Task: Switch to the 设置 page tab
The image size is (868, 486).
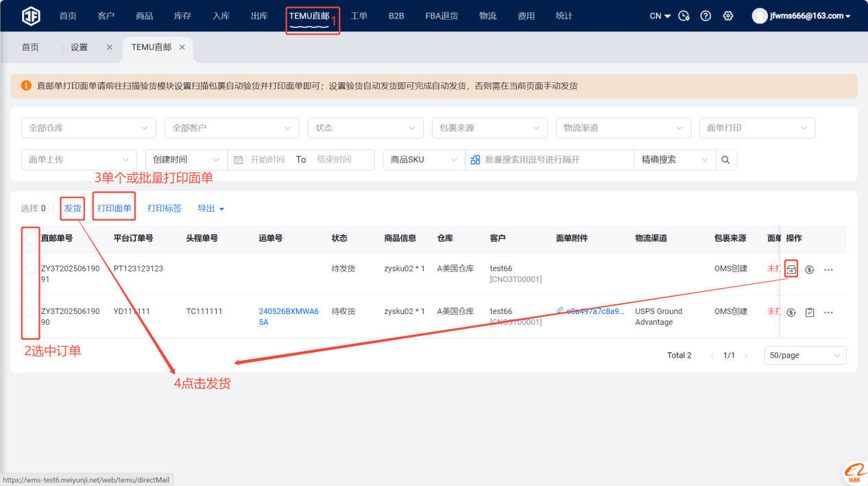Action: 80,47
